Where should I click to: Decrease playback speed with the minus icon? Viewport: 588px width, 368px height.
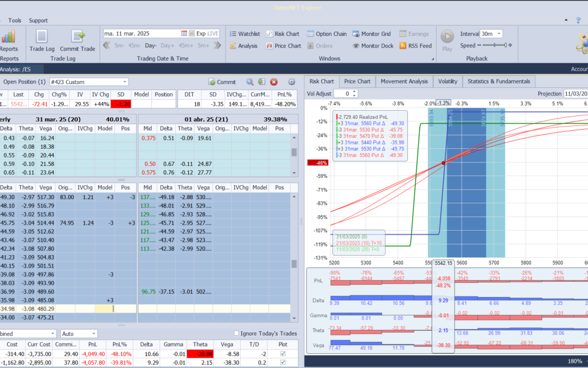pos(479,45)
